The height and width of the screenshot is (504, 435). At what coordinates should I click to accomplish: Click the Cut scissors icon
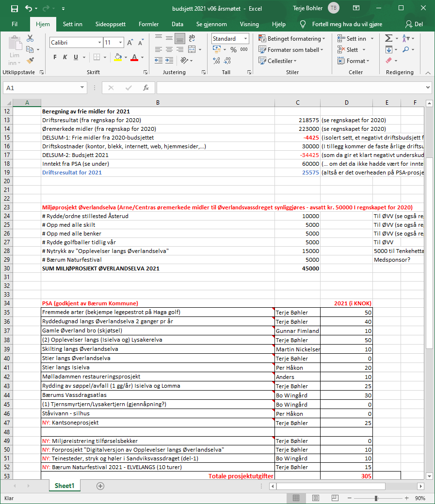point(30,38)
